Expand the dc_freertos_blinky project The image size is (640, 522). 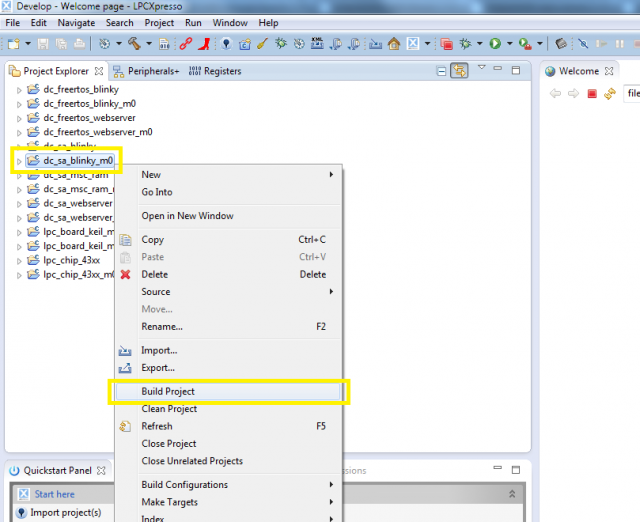point(19,90)
